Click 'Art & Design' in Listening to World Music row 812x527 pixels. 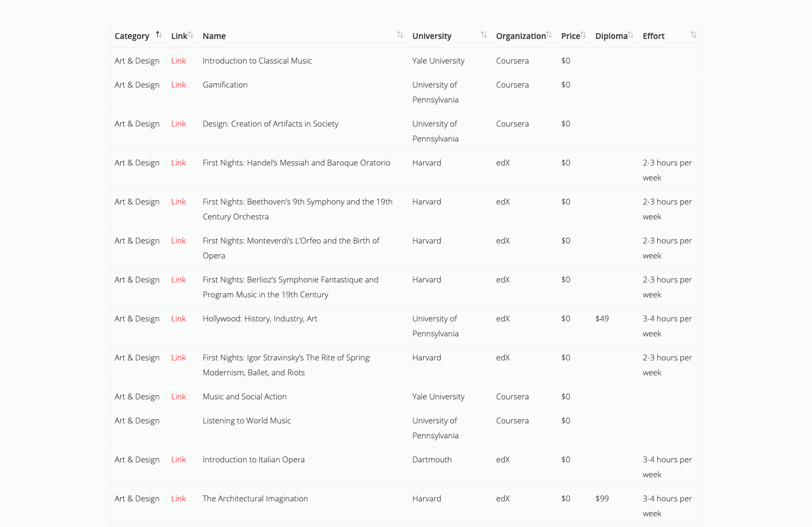137,421
